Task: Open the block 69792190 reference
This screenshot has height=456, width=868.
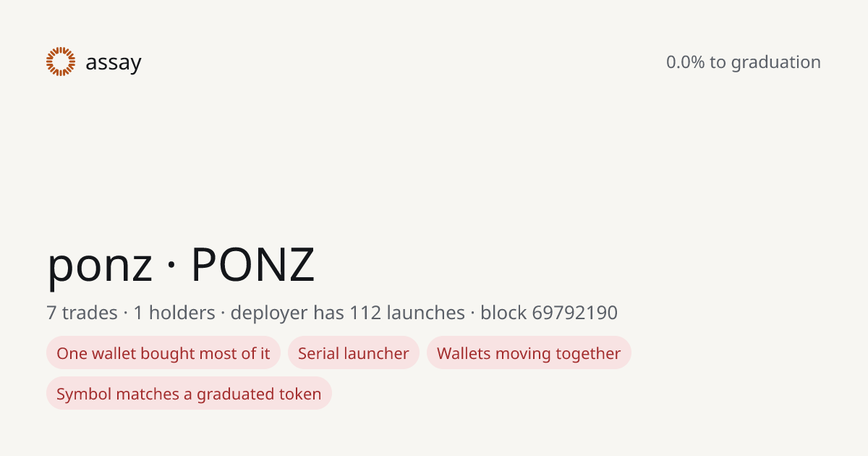Action: 549,313
